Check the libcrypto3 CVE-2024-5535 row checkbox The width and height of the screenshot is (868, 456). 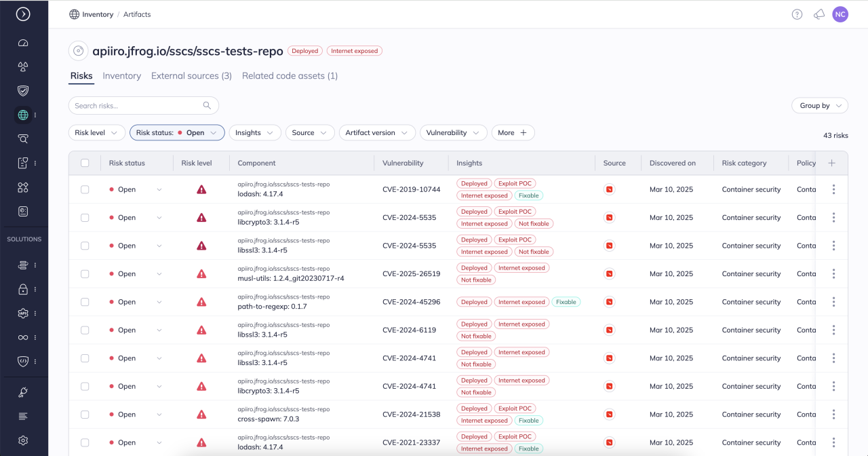pos(85,218)
